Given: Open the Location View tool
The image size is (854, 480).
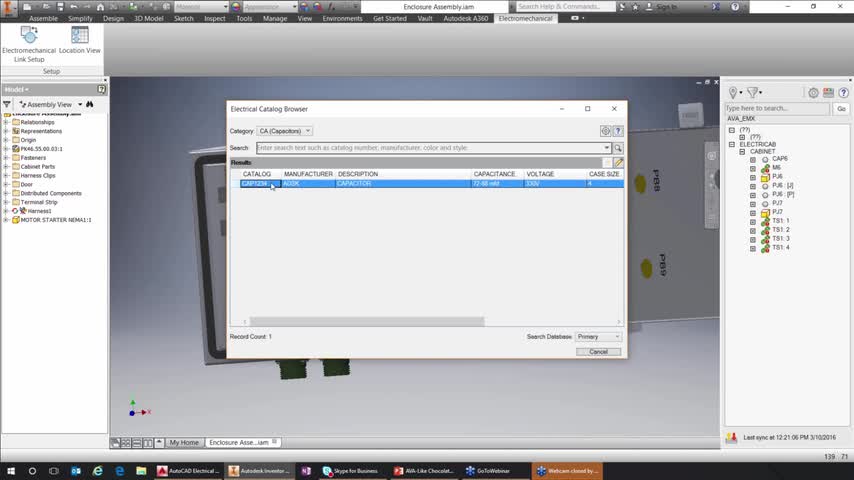Looking at the screenshot, I should click(80, 40).
